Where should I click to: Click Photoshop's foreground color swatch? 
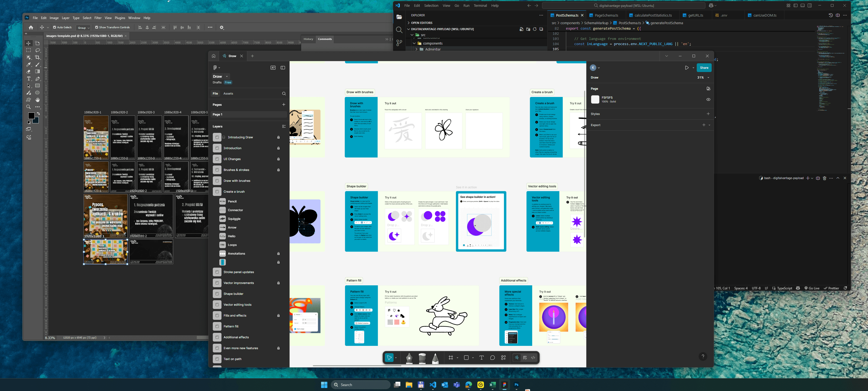click(31, 116)
